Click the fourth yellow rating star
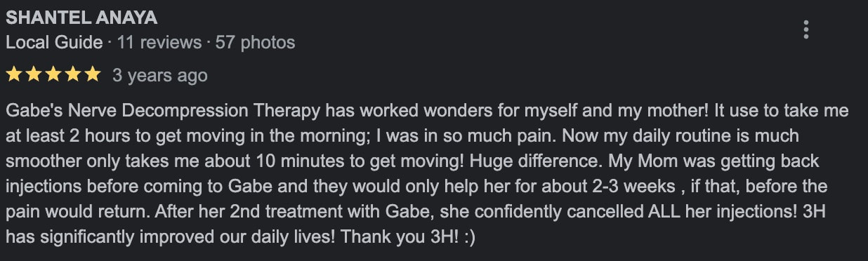This screenshot has height=261, width=868. [x=73, y=74]
